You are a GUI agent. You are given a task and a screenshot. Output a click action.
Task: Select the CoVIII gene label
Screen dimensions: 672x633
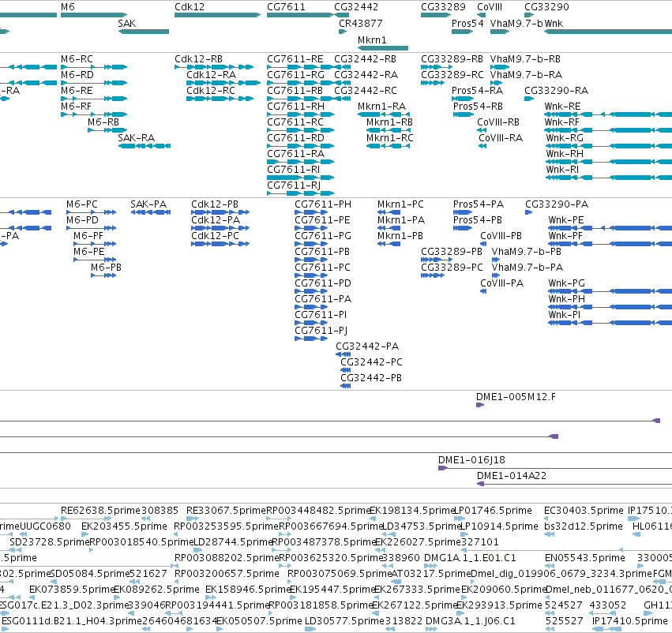tap(490, 7)
